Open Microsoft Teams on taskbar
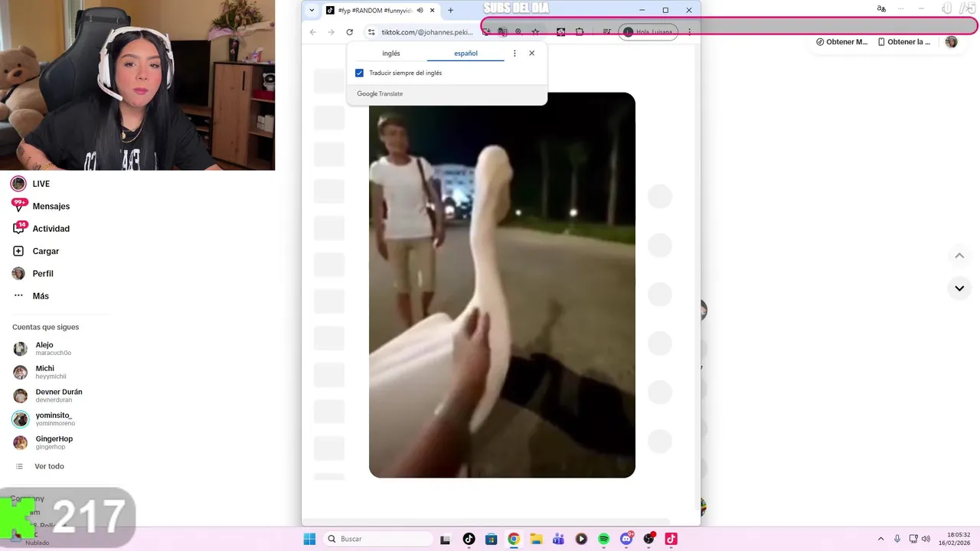This screenshot has width=980, height=551. tap(558, 539)
